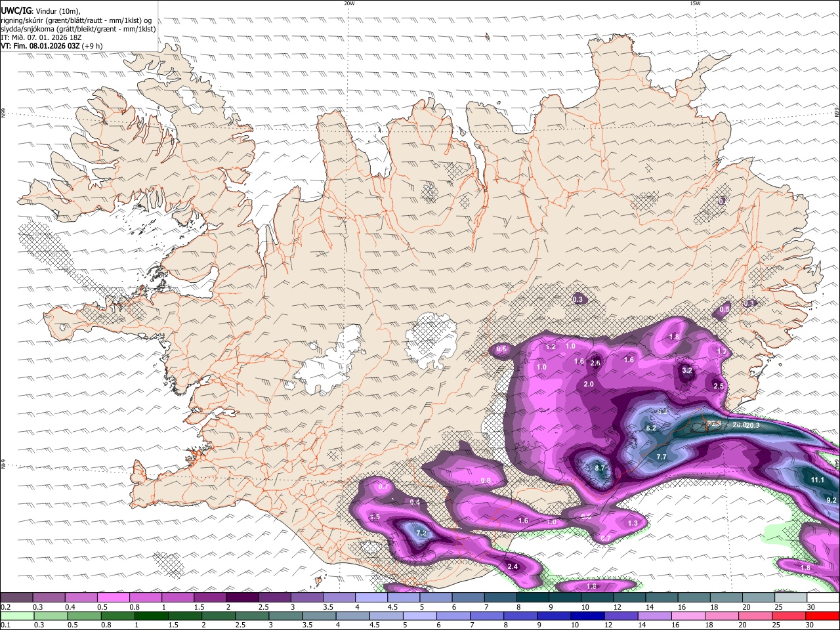
Task: Click the '2.0' precipitation value on the map
Action: [589, 385]
